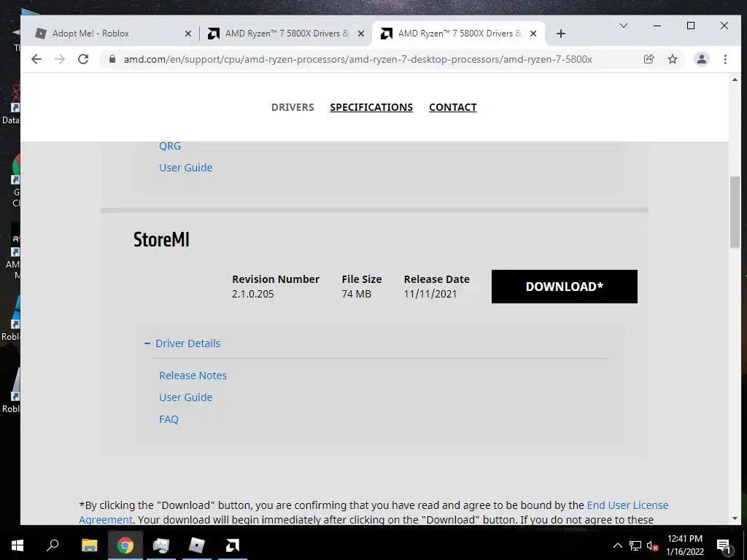This screenshot has height=560, width=747.
Task: Click the muted volume tray icon
Action: tap(652, 545)
